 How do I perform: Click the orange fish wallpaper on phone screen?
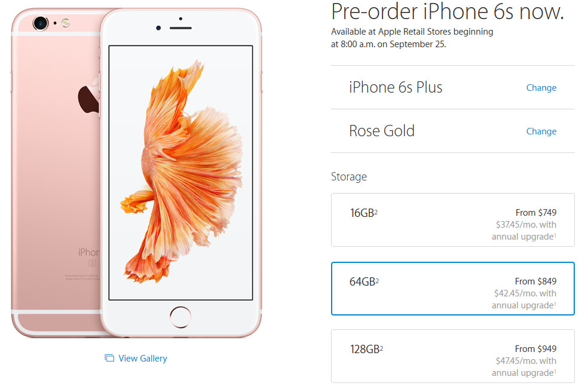pyautogui.click(x=182, y=172)
